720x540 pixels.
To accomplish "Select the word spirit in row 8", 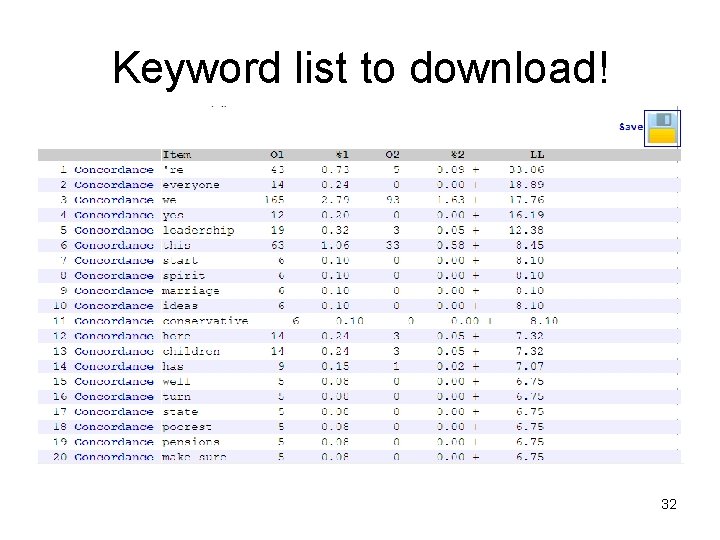I will click(x=183, y=276).
